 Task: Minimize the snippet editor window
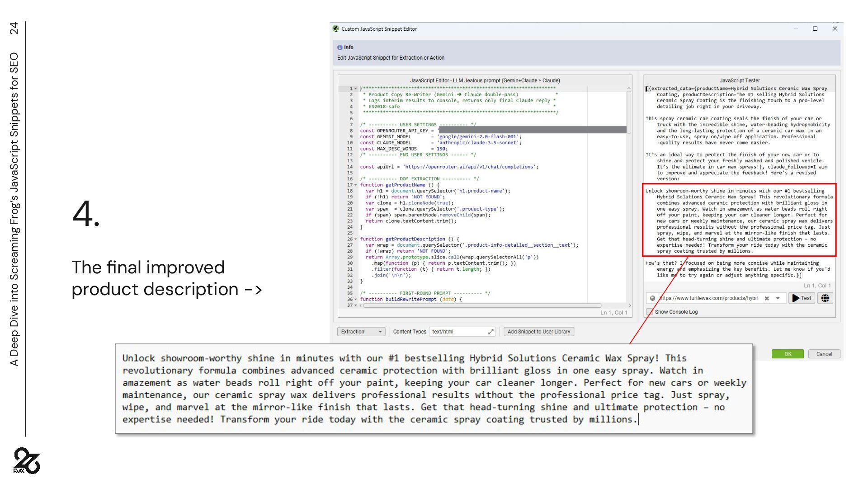796,28
